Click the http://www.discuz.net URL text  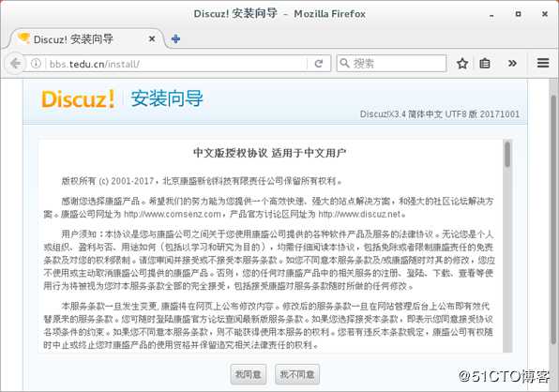click(x=359, y=214)
